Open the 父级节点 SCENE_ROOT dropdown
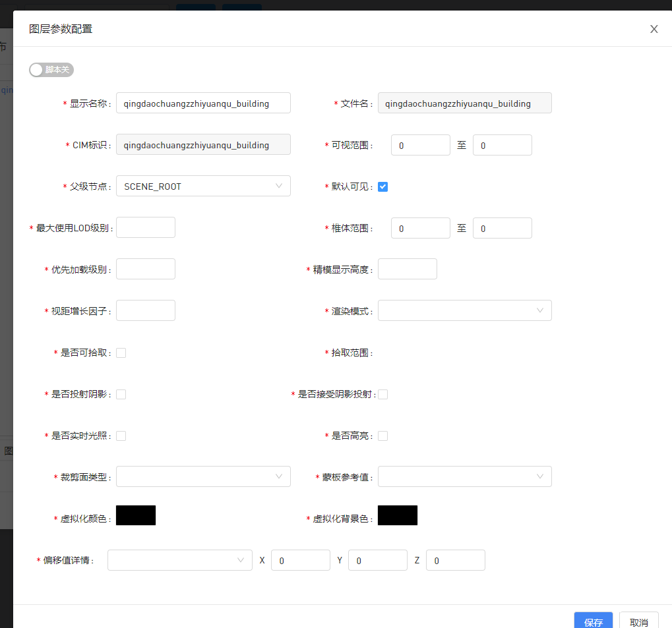This screenshot has height=628, width=672. [x=203, y=186]
